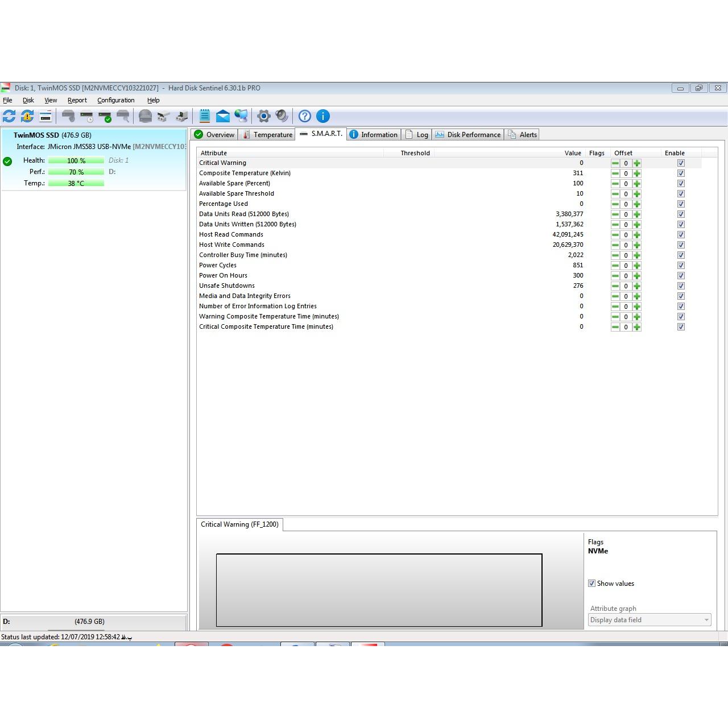Toggle Enable checkbox for Power On Hours

click(x=681, y=276)
